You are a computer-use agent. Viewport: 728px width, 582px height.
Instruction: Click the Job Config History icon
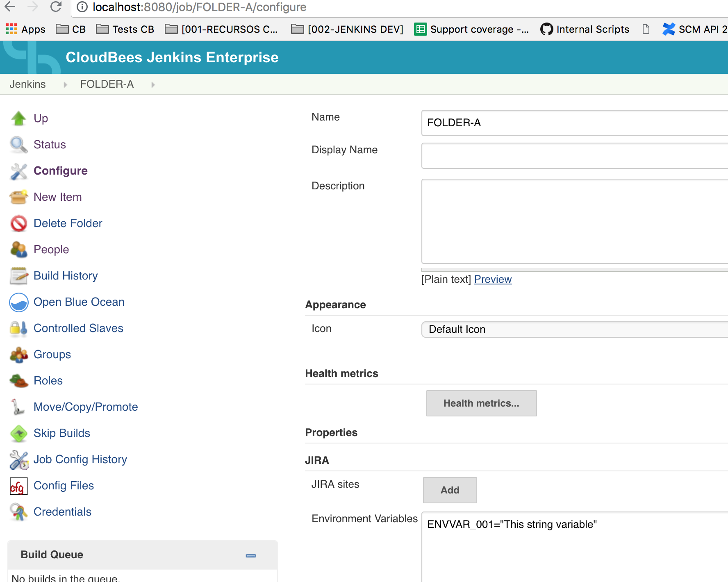coord(18,459)
